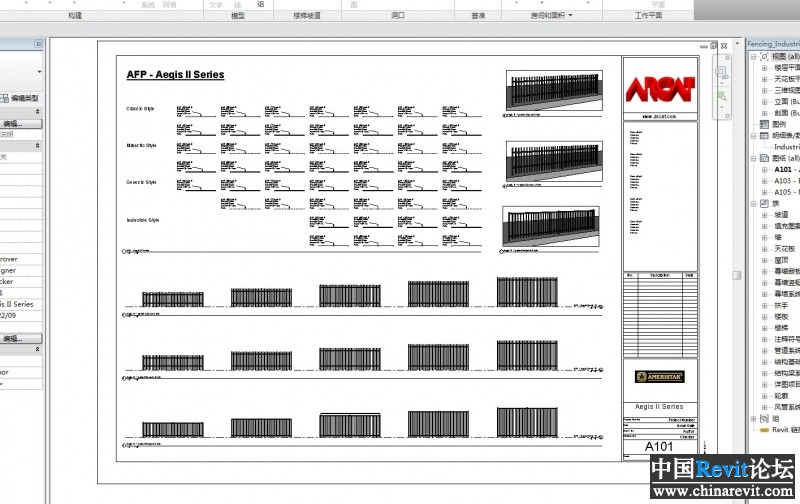Select the 天花板 family category
Image resolution: width=800 pixels, height=504 pixels.
point(785,248)
